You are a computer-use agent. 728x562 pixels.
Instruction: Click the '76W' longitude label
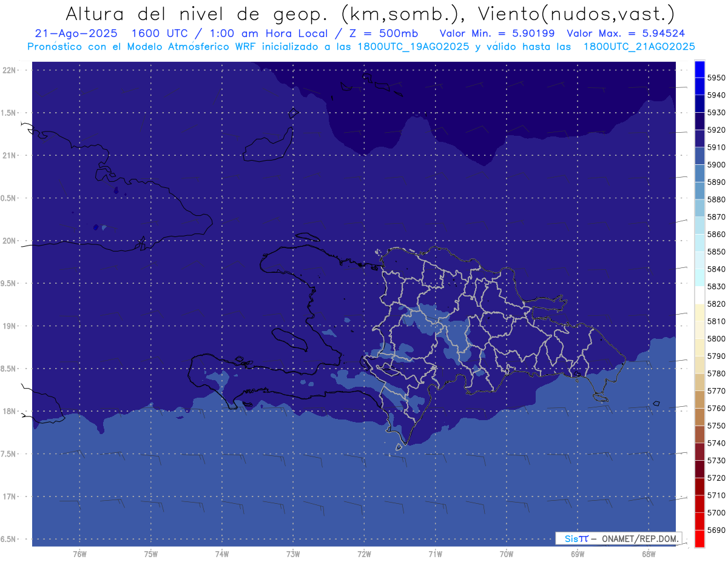79,554
